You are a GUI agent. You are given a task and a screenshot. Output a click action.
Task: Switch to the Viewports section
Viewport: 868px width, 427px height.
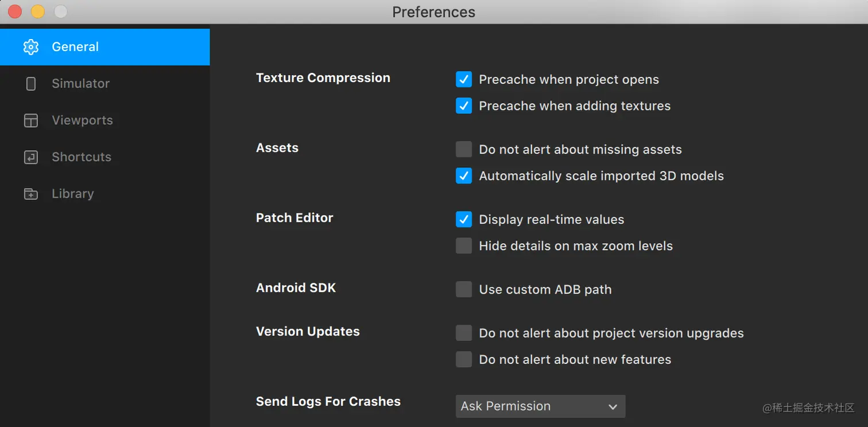pyautogui.click(x=82, y=121)
